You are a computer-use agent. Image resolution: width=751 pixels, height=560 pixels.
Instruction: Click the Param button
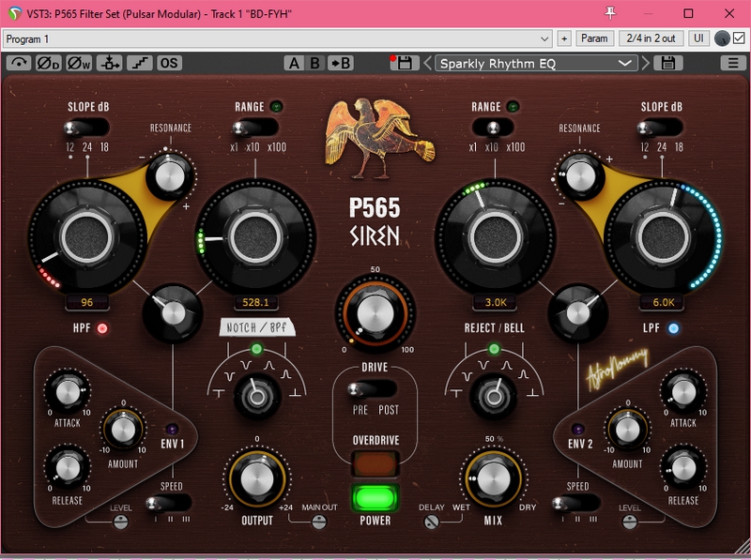(x=594, y=38)
